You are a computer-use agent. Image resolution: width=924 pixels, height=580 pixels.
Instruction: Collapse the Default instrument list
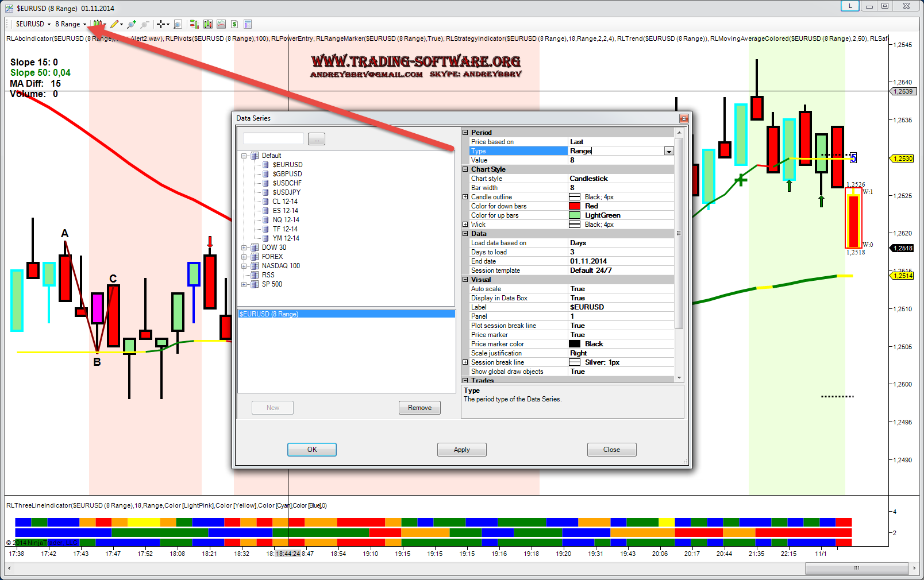[244, 156]
